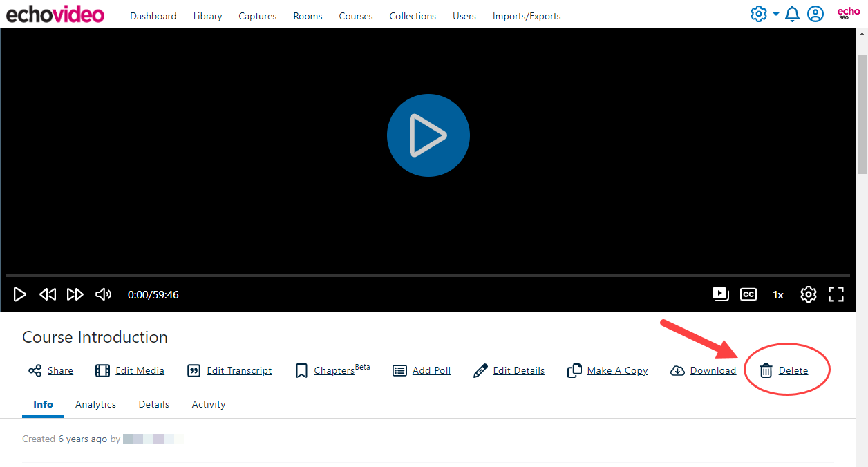Change playback speed 1x
This screenshot has height=467, width=868.
778,295
